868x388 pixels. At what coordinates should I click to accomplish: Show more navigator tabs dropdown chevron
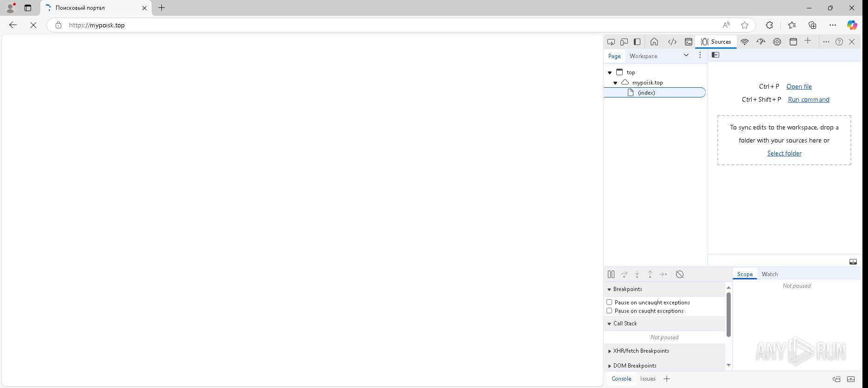(x=686, y=55)
